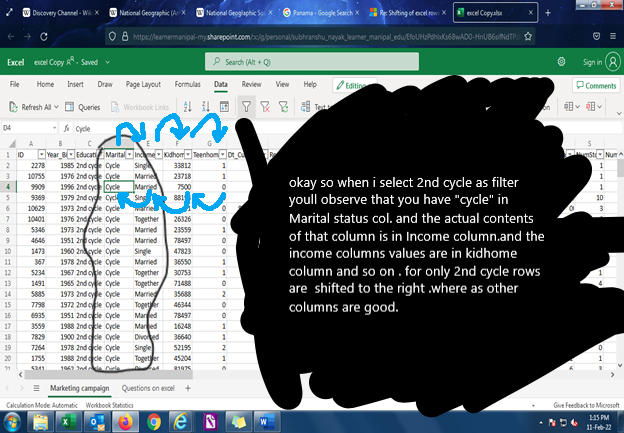Switch to the Panama Google Search tab
Viewport: 624px width, 433px height.
(x=321, y=13)
